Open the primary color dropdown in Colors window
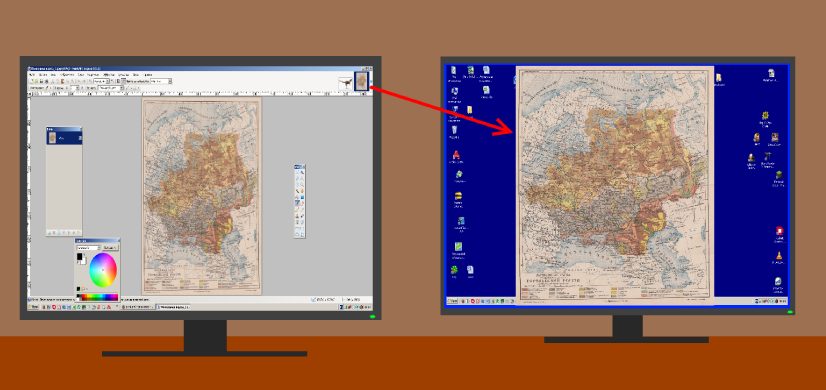The height and width of the screenshot is (390, 826). tap(88, 248)
